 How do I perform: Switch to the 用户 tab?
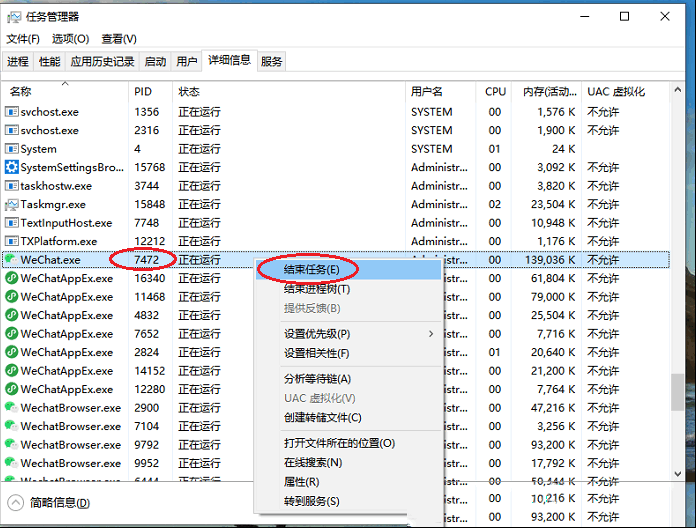[187, 61]
